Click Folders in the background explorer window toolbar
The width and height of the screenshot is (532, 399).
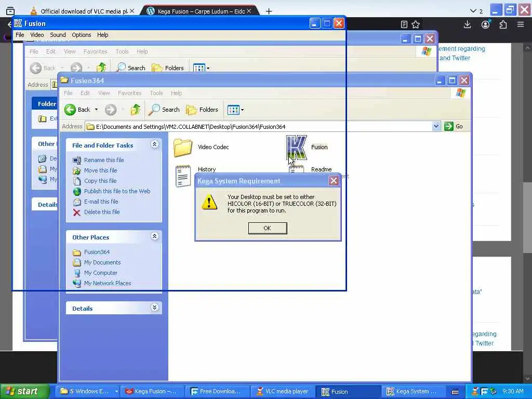tap(168, 68)
